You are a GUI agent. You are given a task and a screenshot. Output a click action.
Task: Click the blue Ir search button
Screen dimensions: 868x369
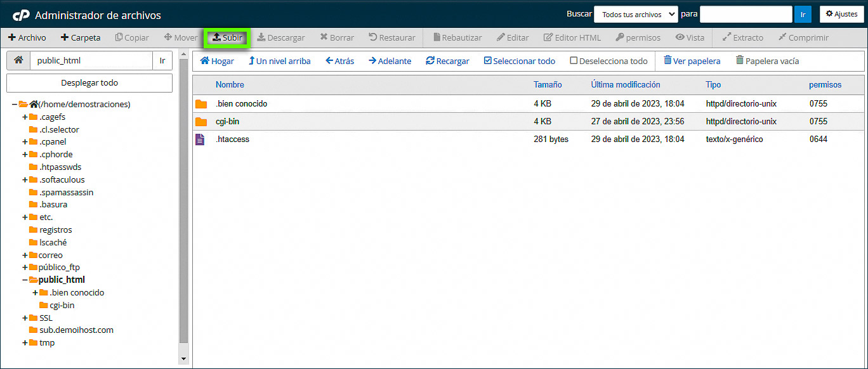(803, 14)
